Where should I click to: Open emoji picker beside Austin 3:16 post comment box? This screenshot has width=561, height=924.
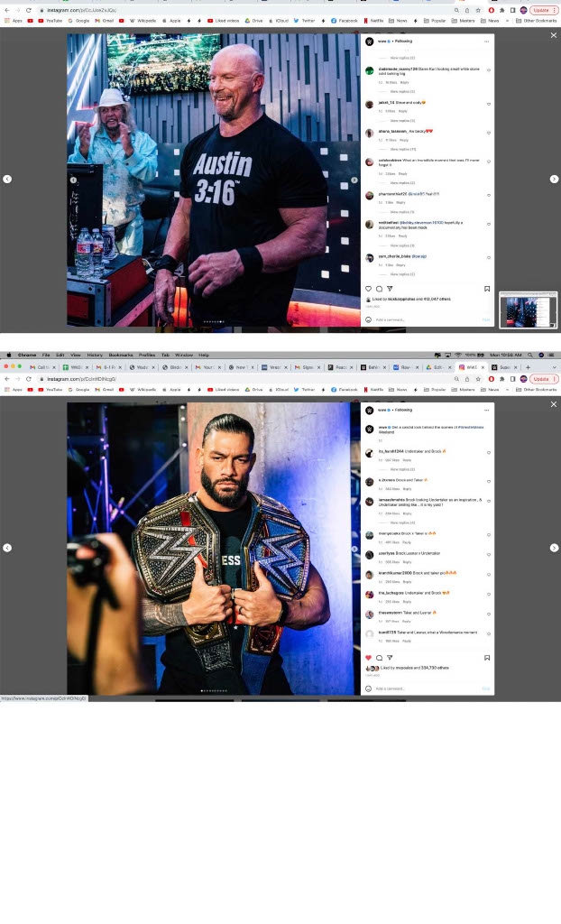pyautogui.click(x=368, y=320)
